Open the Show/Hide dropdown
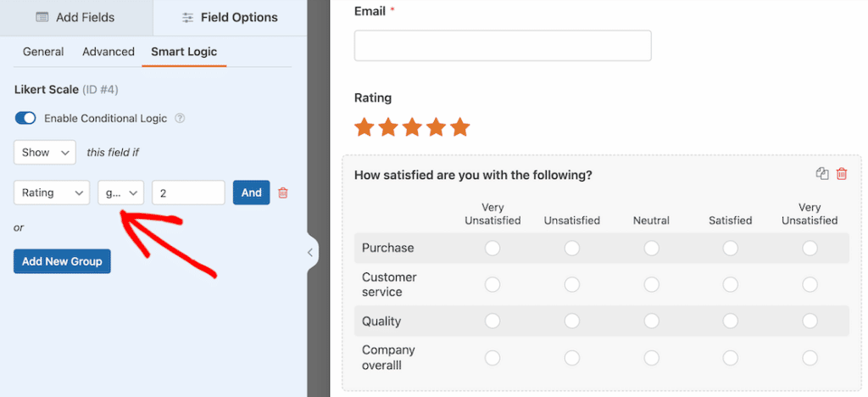Image resolution: width=868 pixels, height=397 pixels. click(45, 153)
